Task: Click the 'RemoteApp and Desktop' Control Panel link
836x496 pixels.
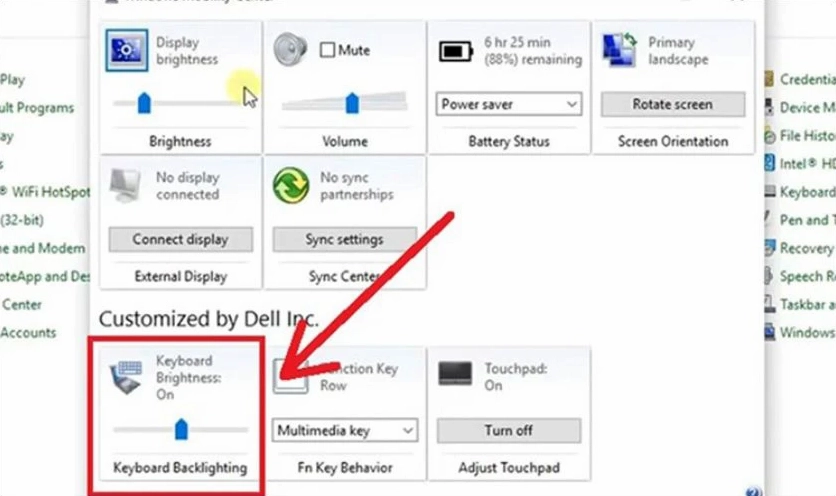Action: (45, 276)
